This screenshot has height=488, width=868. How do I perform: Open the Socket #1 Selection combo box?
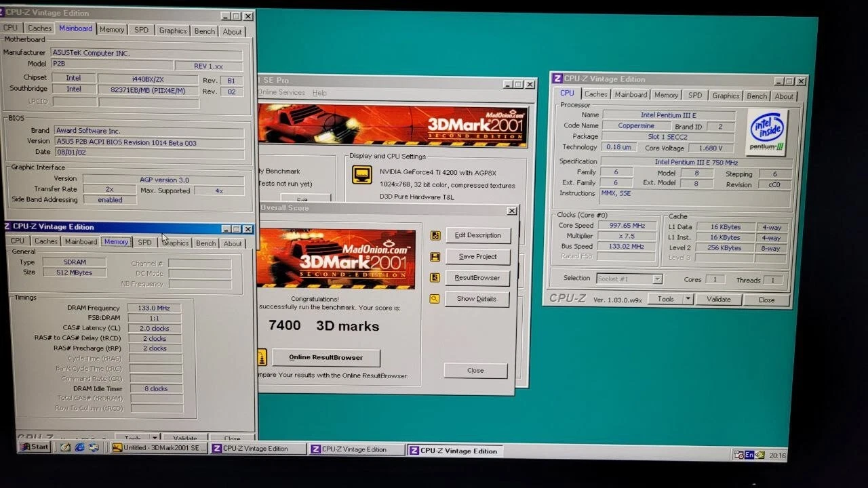(629, 279)
